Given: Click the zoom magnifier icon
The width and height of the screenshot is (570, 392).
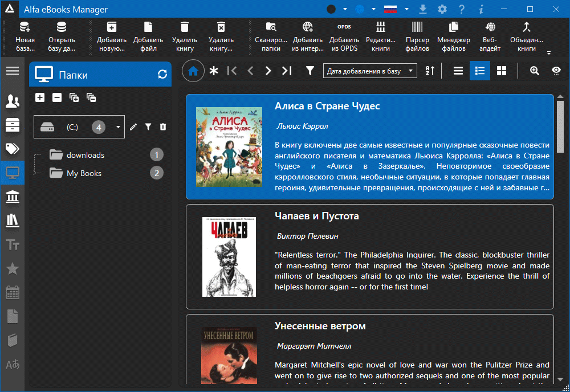Looking at the screenshot, I should (x=534, y=71).
